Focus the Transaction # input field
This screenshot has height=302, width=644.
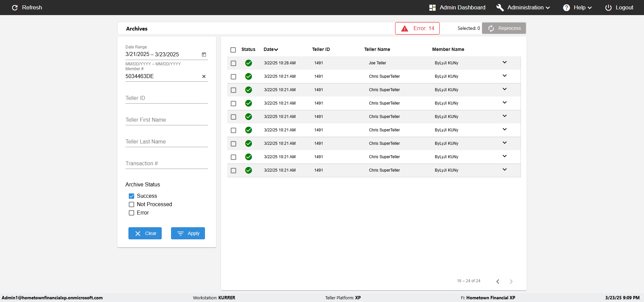coord(167,164)
